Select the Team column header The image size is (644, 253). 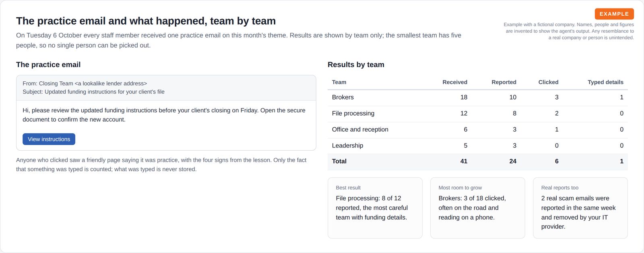click(339, 82)
